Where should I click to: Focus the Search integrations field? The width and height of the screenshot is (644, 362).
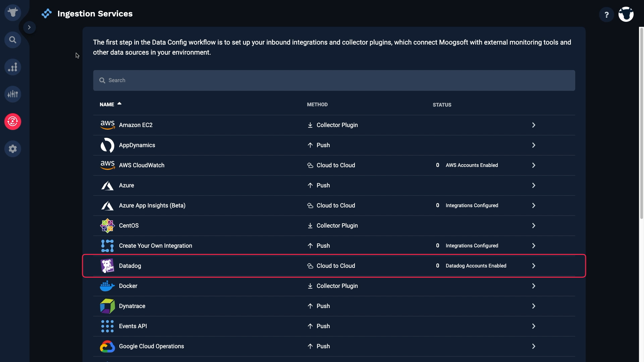[334, 80]
